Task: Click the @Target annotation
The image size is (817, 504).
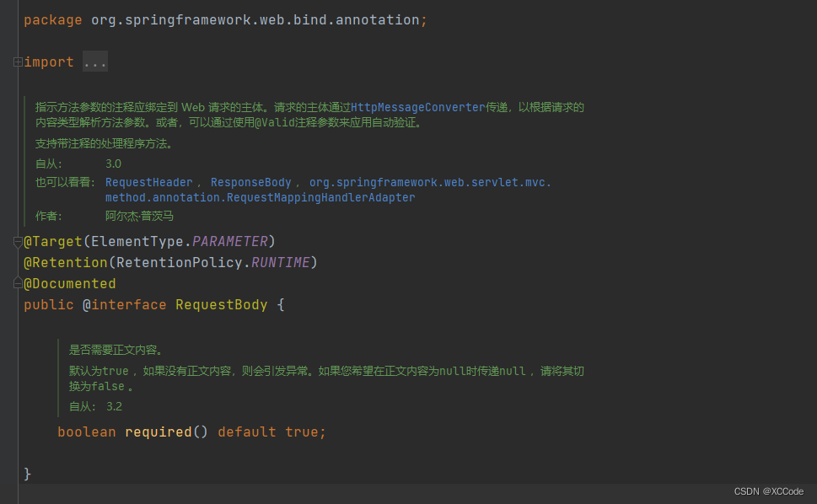Action: tap(53, 242)
